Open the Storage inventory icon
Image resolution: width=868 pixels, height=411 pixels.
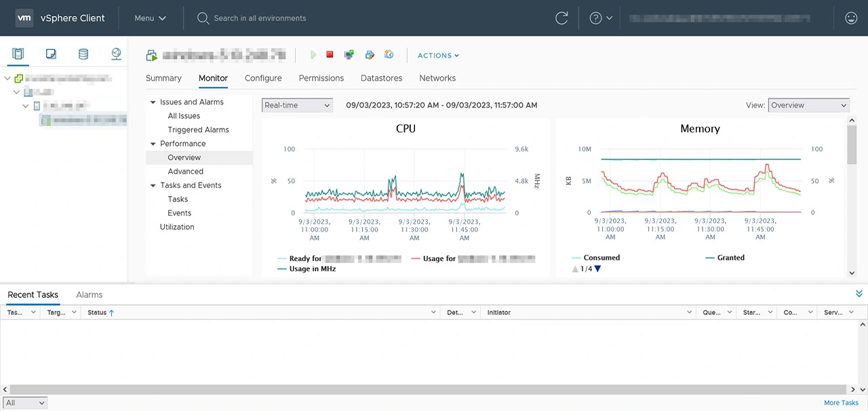tap(83, 54)
